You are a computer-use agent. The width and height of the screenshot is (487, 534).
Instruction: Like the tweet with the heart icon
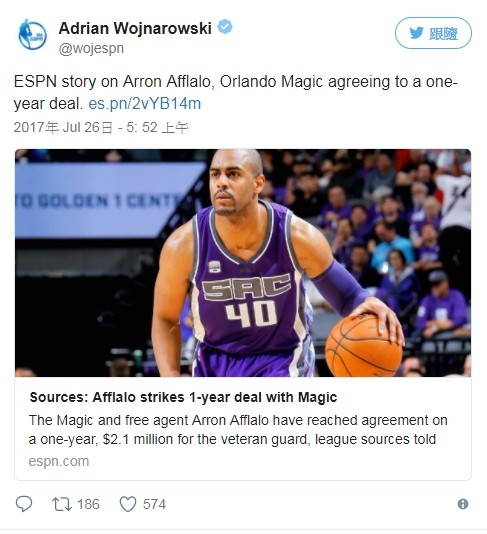pos(128,504)
